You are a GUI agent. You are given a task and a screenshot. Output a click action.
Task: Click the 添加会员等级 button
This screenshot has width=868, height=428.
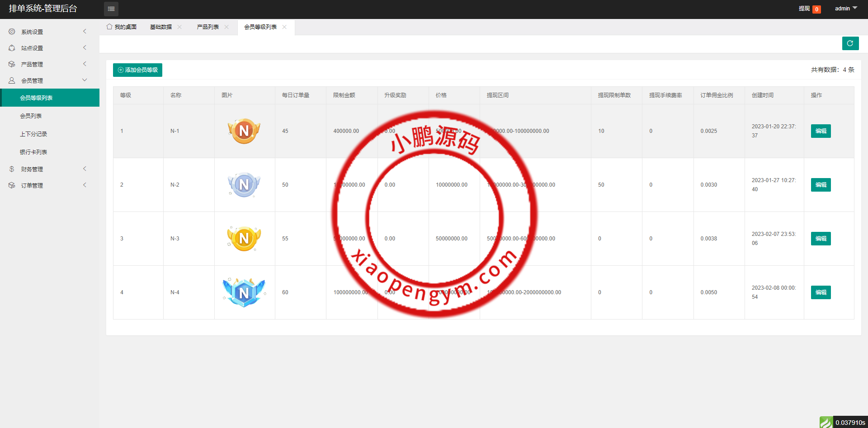click(x=137, y=70)
